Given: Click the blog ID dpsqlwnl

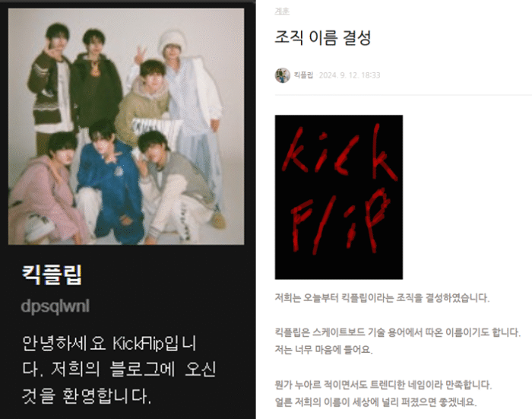Looking at the screenshot, I should [x=55, y=306].
